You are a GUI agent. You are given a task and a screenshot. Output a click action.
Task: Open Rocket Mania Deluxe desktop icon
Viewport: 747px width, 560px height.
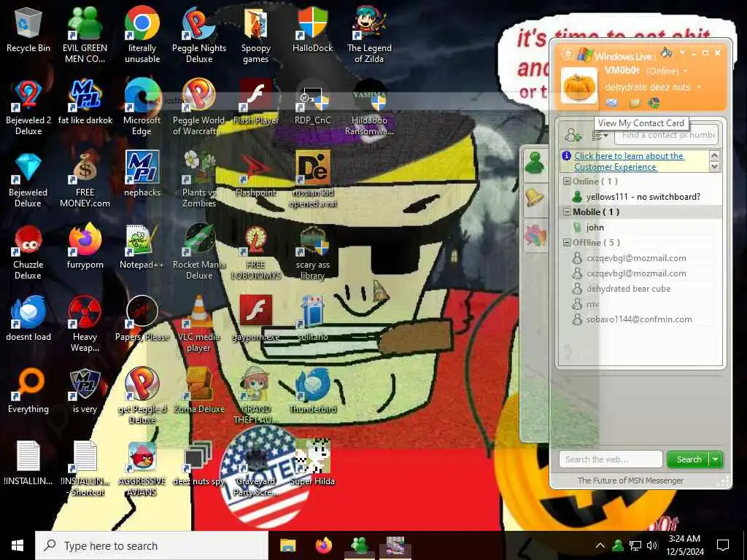tap(199, 252)
